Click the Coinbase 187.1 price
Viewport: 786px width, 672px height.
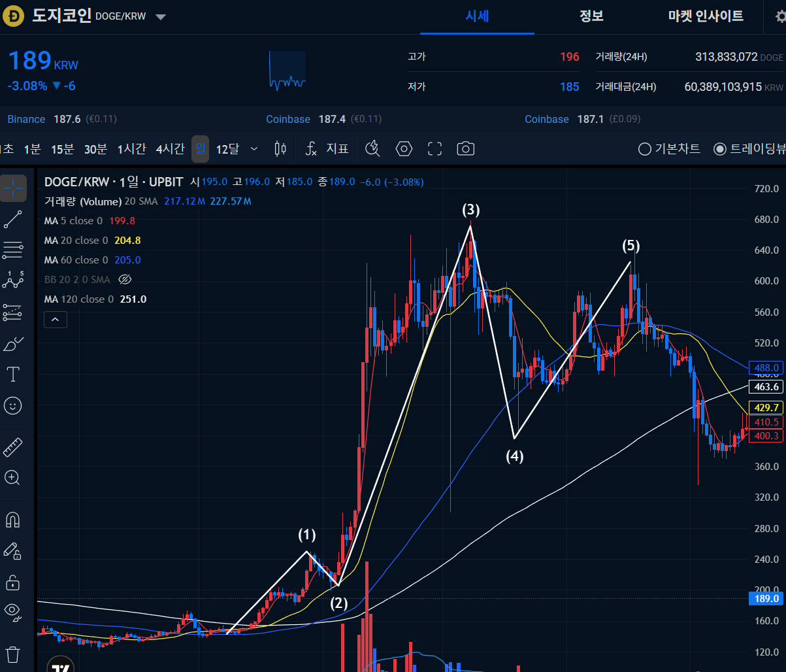coord(591,119)
